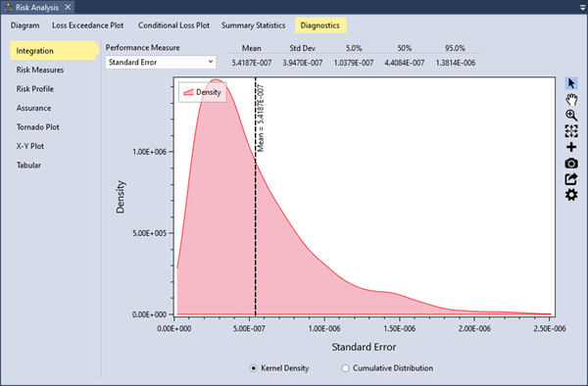Select the arrow pointer tool

pos(571,83)
